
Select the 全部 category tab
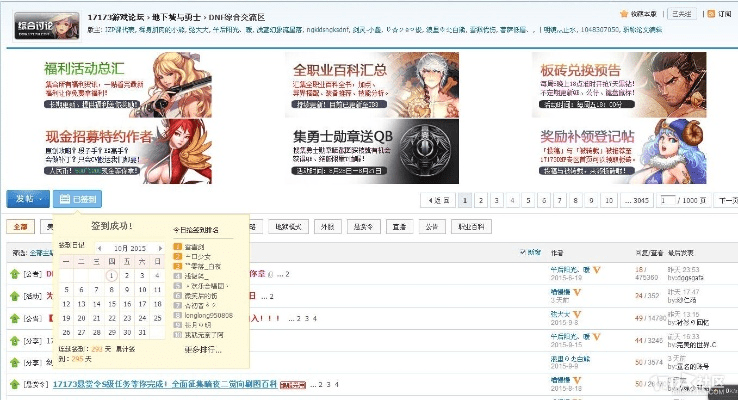20,227
